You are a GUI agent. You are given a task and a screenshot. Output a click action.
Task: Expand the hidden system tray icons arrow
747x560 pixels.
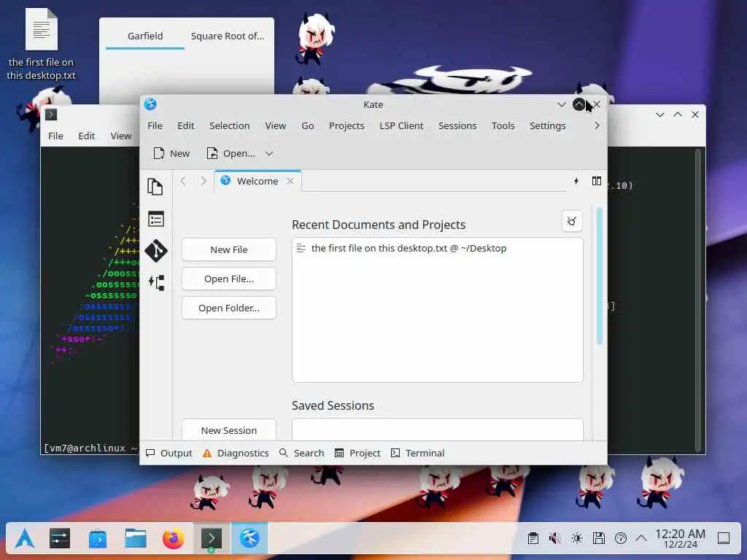pos(641,539)
